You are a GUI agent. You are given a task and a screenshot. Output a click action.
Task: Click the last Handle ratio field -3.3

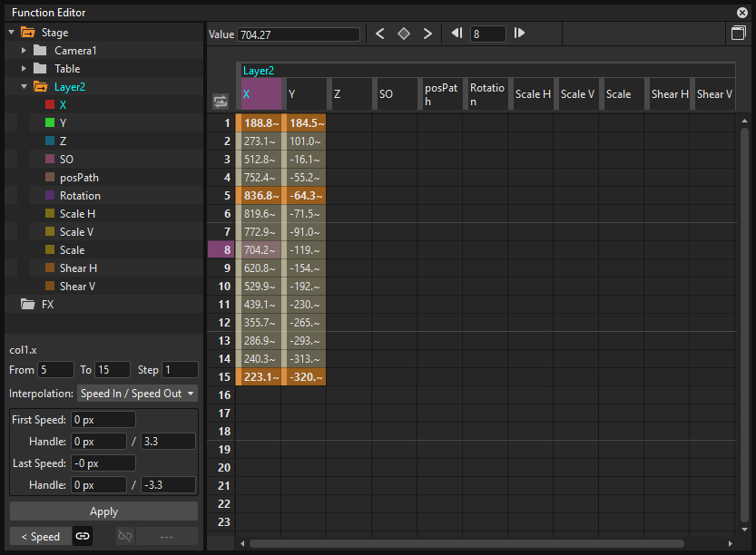pyautogui.click(x=168, y=484)
